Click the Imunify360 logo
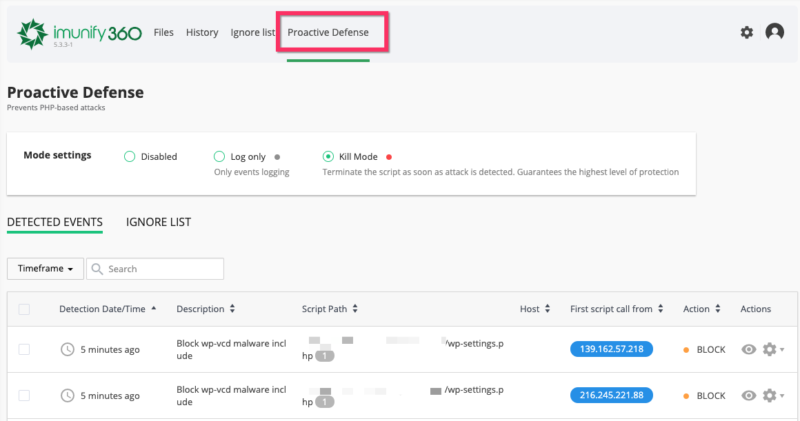The height and width of the screenshot is (421, 800). [x=80, y=34]
